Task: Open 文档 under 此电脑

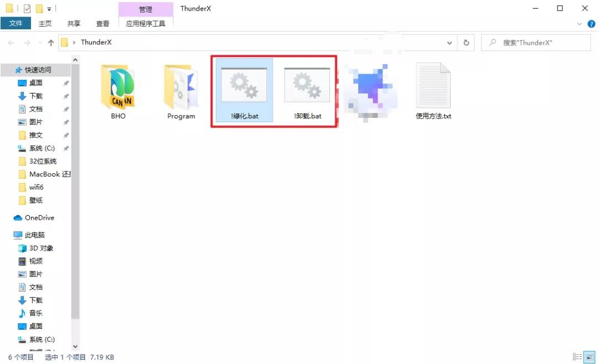Action: 36,287
